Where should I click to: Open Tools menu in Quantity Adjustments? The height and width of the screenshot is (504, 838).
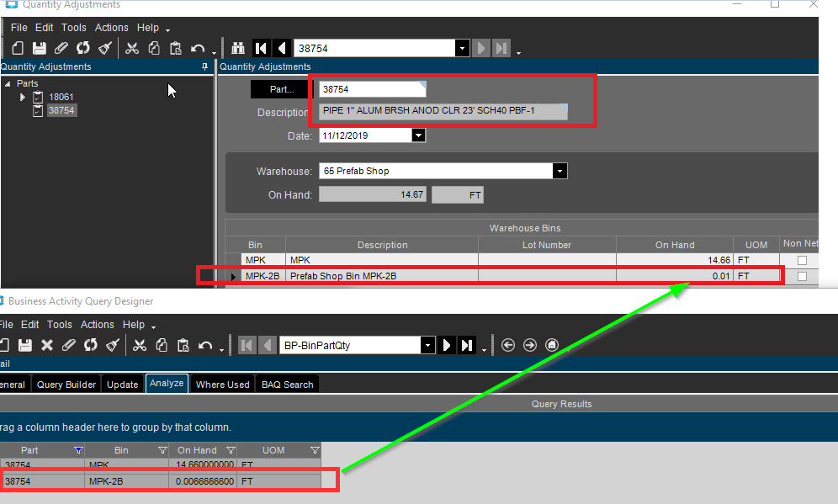74,27
